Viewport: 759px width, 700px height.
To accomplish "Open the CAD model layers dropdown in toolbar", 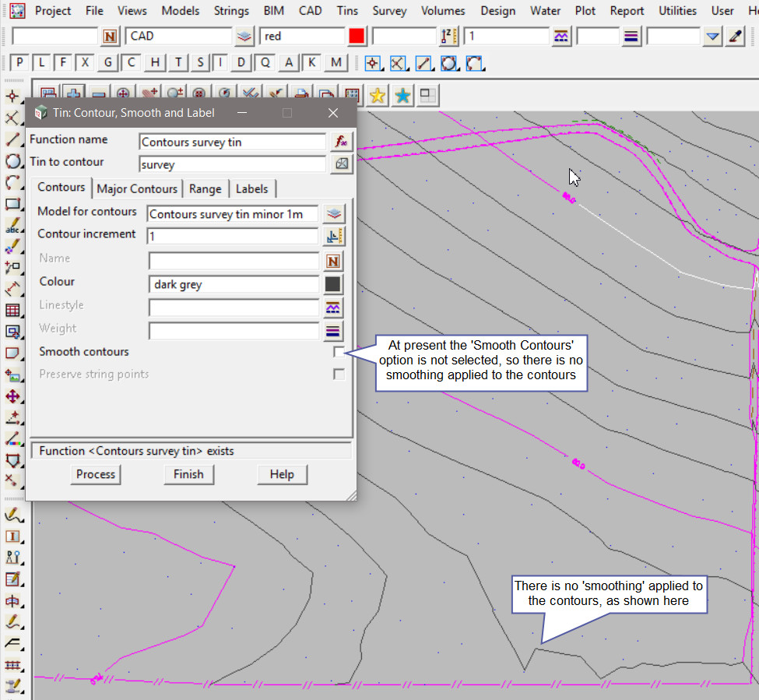I will [x=245, y=37].
